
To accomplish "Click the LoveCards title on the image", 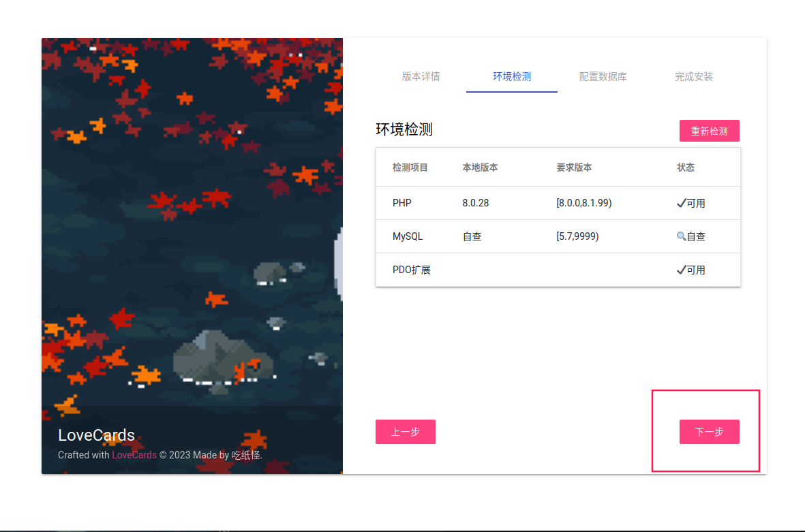I will coord(96,435).
